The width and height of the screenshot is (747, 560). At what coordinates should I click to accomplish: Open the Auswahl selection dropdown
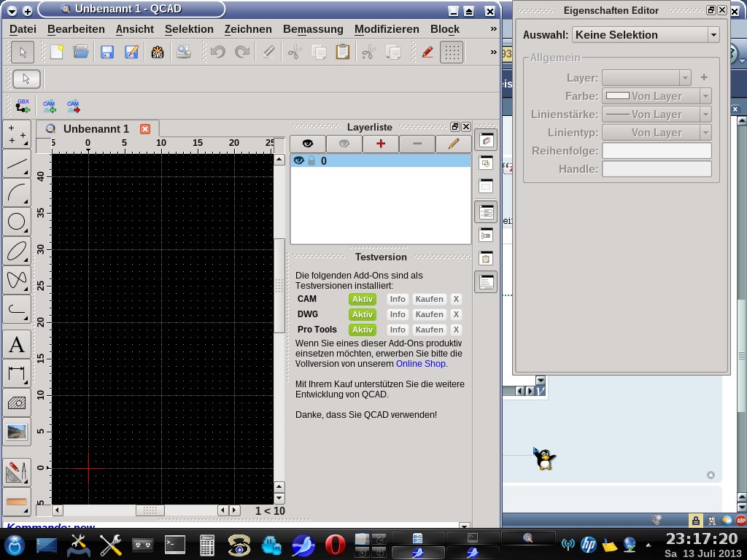click(x=645, y=35)
